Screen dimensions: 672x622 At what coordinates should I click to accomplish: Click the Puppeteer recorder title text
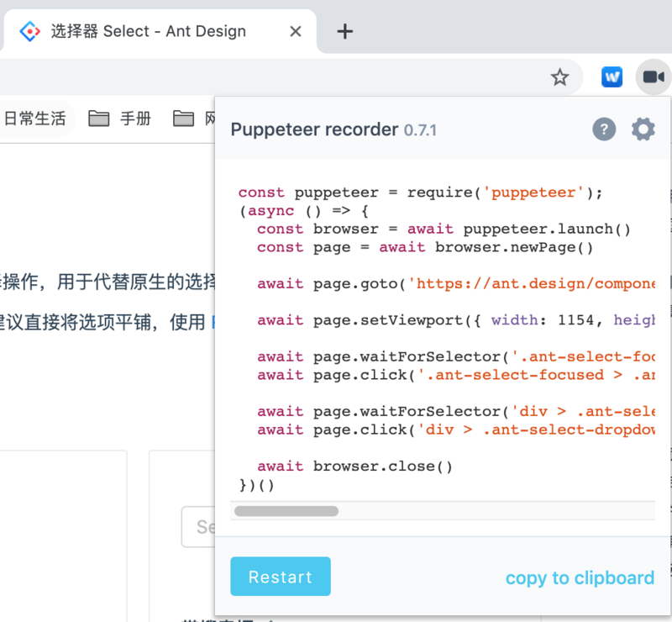[314, 129]
